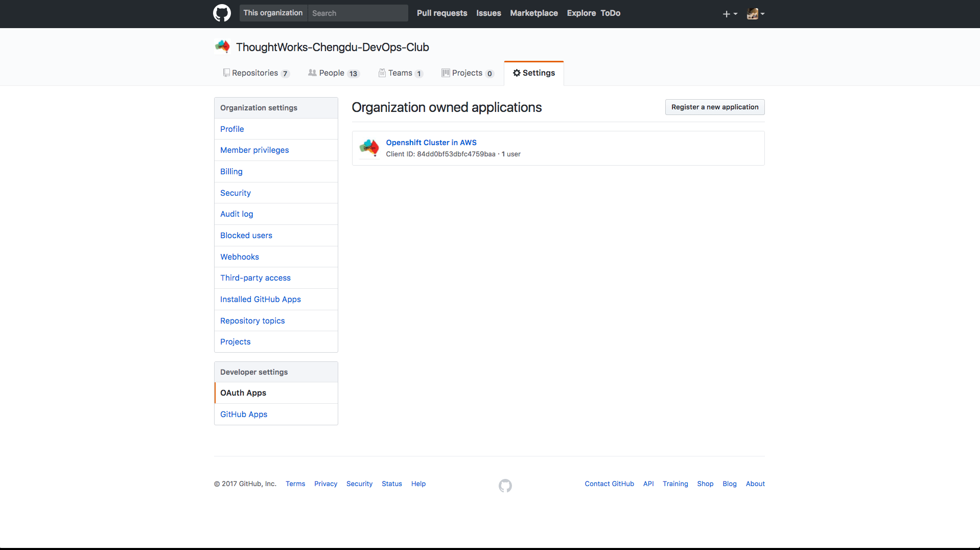Open Pull requests in top navigation
The image size is (980, 550).
point(442,13)
